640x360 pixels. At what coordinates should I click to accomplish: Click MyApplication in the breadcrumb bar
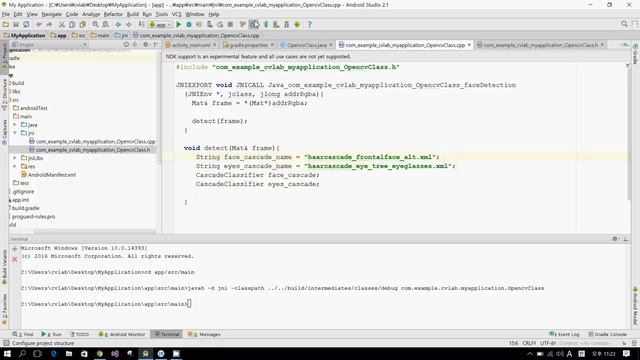[24, 36]
